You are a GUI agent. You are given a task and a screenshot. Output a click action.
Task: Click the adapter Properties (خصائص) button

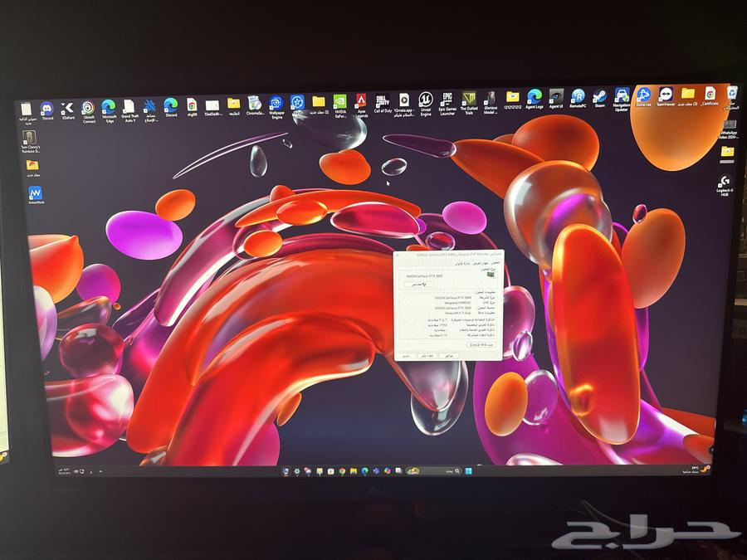(420, 285)
